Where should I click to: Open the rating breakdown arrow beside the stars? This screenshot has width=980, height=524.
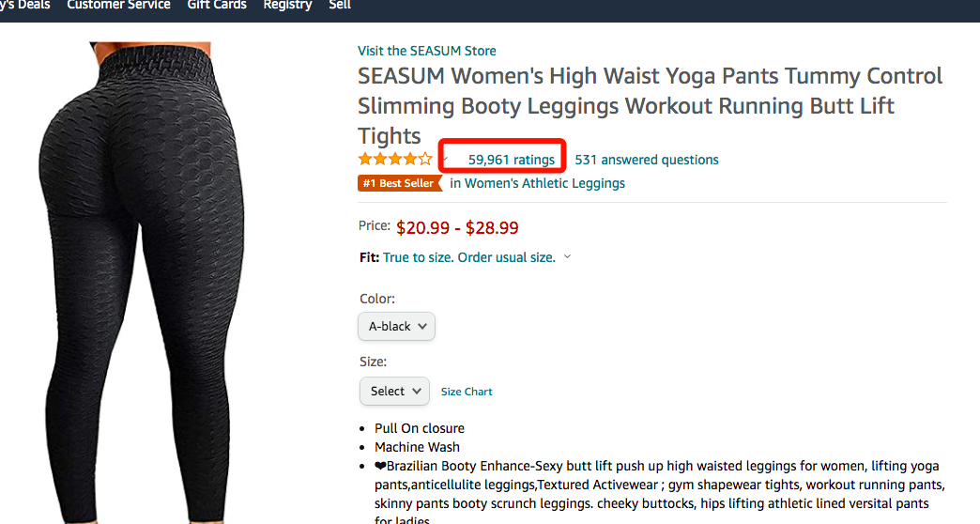pyautogui.click(x=445, y=159)
